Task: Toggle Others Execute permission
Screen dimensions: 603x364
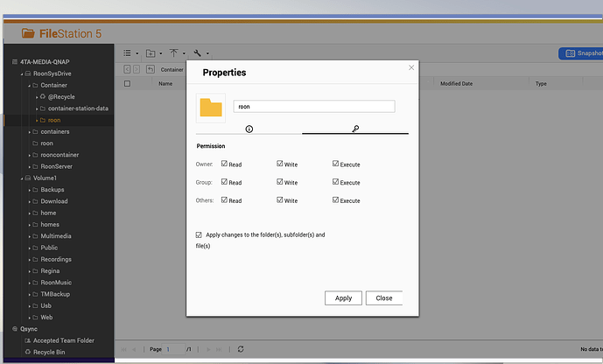Action: [x=335, y=199]
